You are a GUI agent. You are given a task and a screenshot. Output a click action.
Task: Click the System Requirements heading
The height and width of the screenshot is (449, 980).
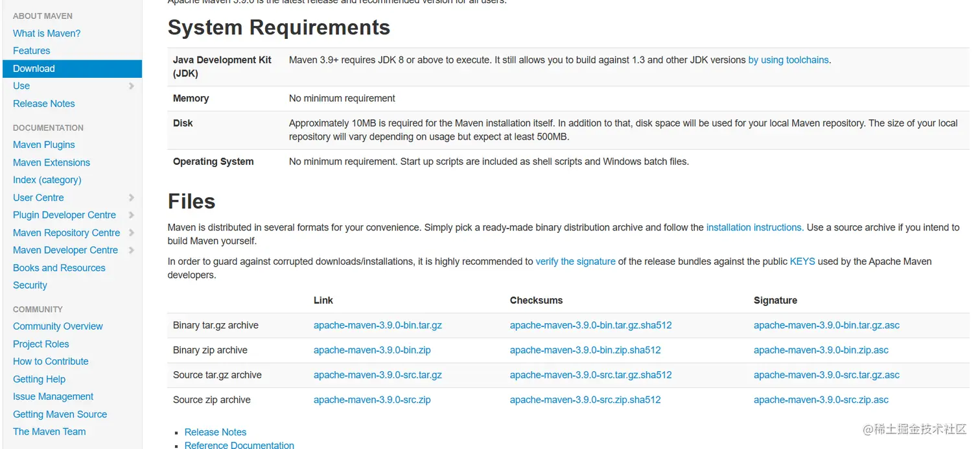[x=279, y=27]
